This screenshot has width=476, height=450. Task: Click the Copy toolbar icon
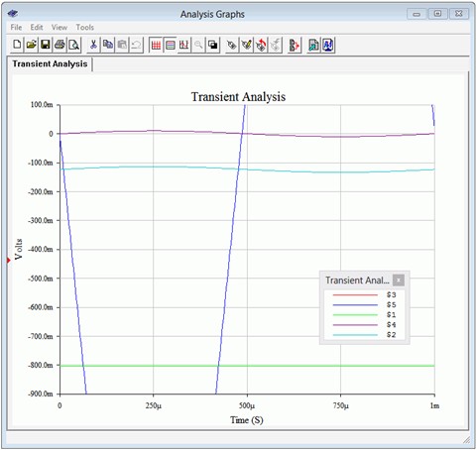click(x=108, y=45)
